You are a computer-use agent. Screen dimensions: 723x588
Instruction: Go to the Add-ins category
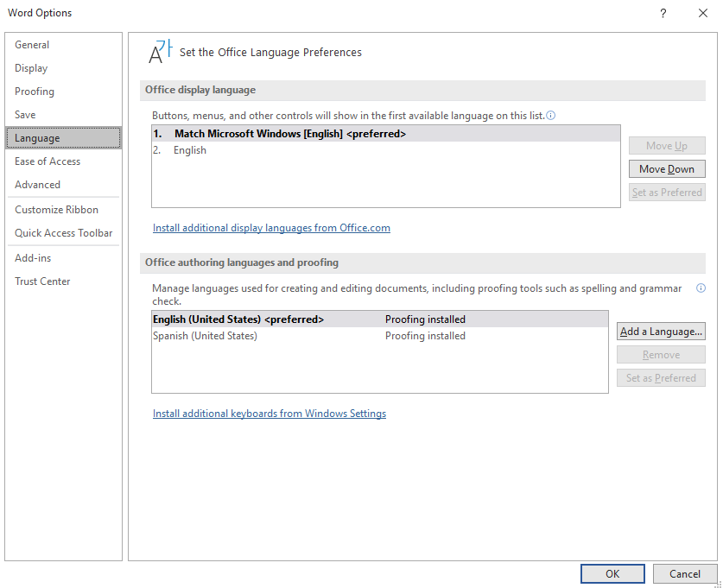63,258
